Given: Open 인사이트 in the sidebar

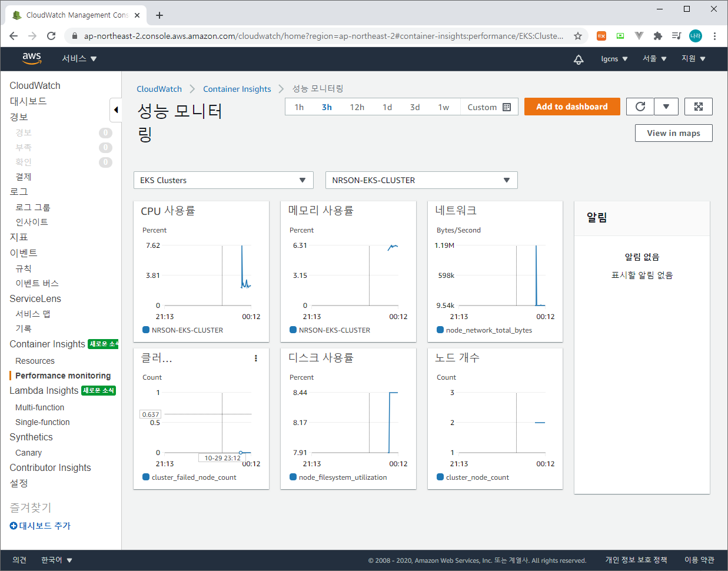Looking at the screenshot, I should pyautogui.click(x=32, y=222).
